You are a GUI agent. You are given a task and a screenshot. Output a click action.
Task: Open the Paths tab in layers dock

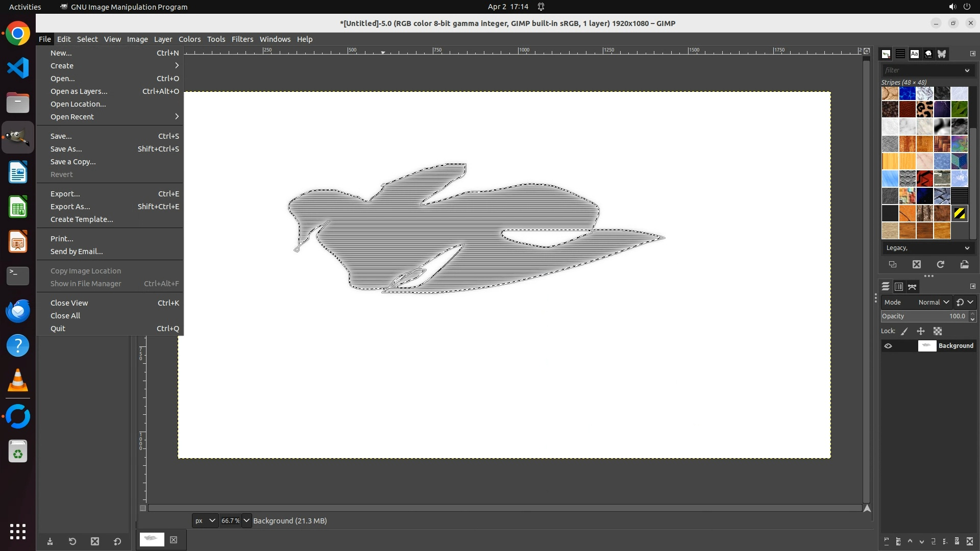point(912,287)
